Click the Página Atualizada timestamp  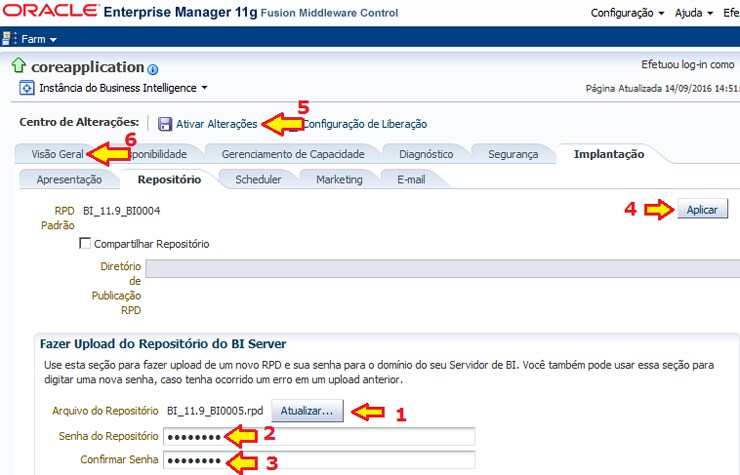[663, 88]
